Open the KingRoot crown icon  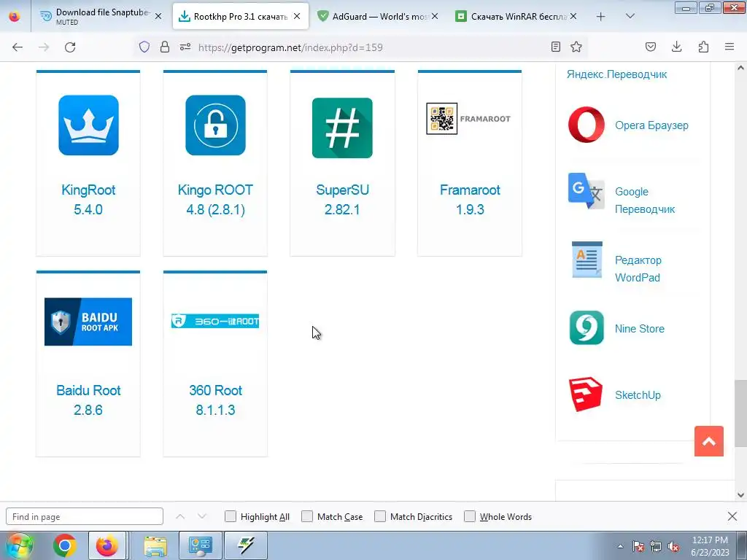[88, 125]
